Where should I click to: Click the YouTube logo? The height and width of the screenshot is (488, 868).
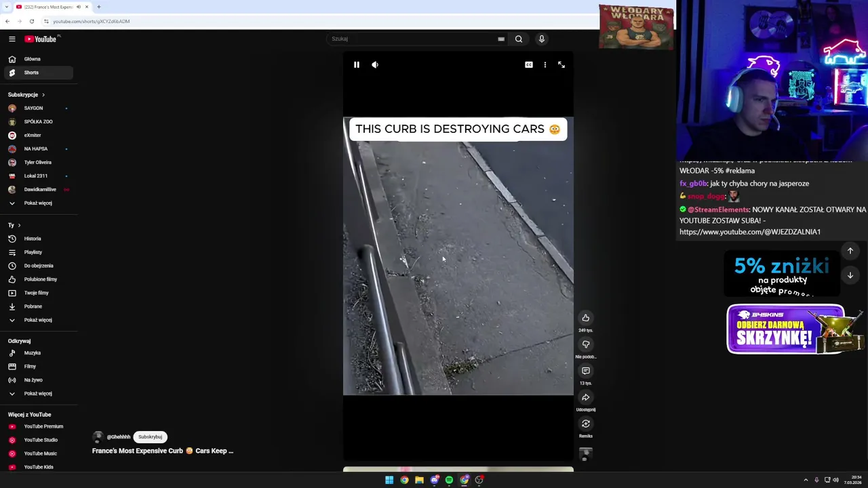point(41,39)
